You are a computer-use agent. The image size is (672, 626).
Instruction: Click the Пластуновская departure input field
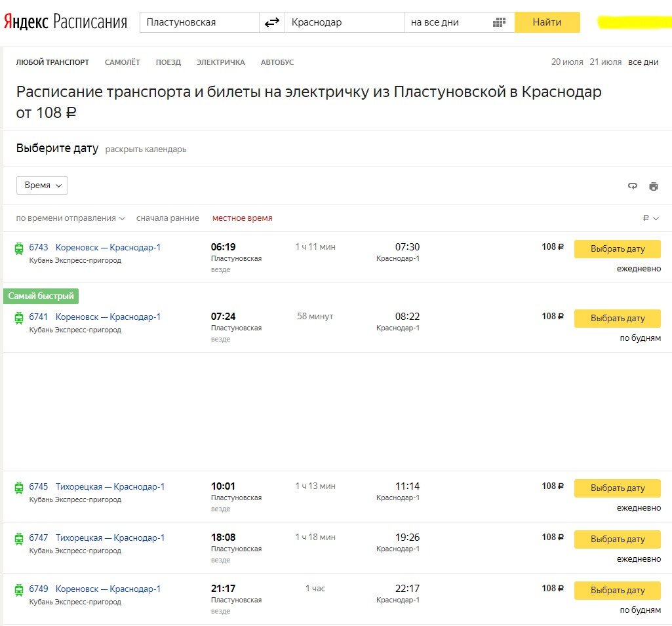pos(199,22)
